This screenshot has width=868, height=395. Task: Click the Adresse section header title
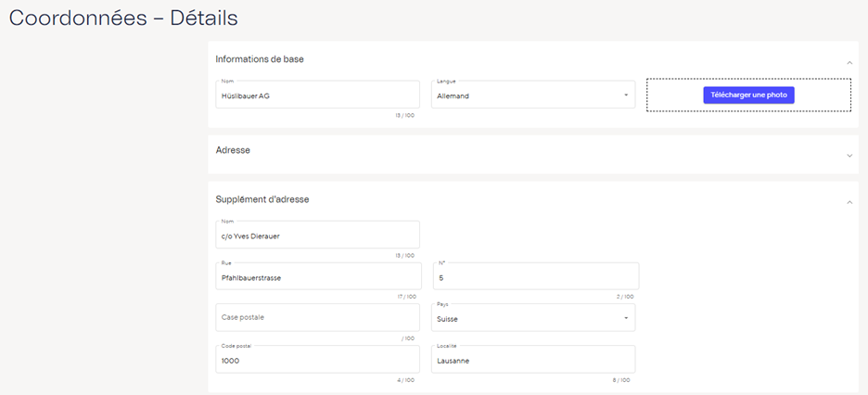(233, 149)
